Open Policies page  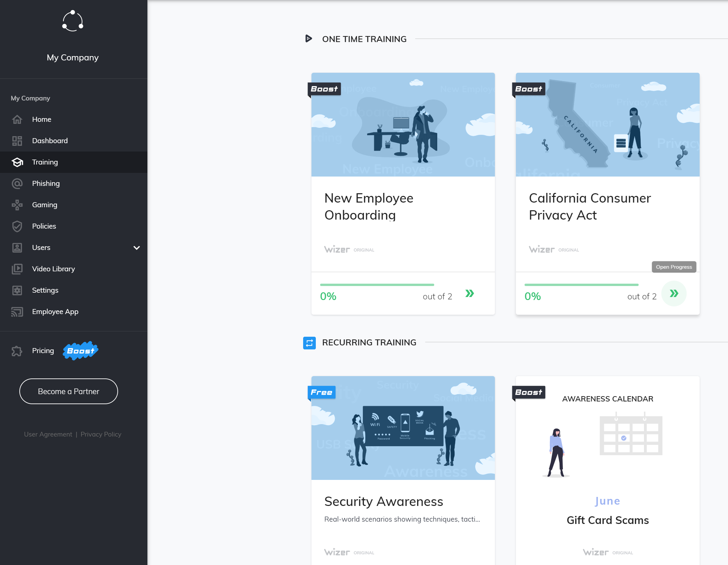tap(44, 226)
